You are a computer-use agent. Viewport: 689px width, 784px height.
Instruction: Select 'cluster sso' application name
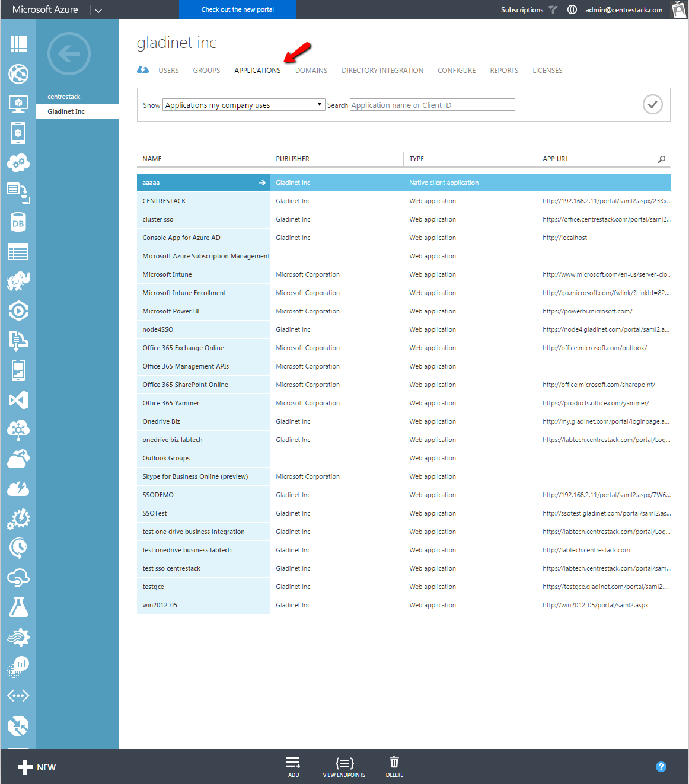pos(158,219)
